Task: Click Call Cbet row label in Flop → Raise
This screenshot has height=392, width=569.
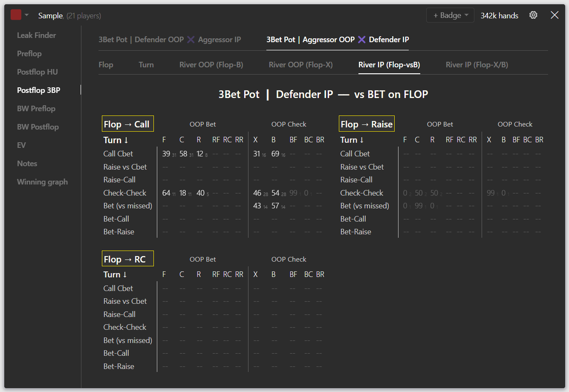Action: (355, 154)
